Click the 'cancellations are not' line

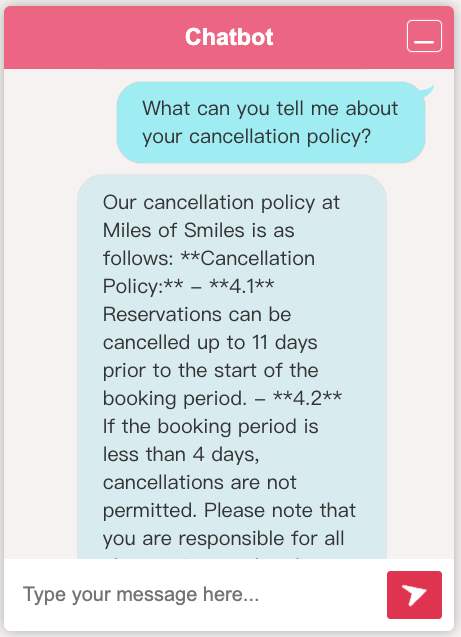click(199, 483)
